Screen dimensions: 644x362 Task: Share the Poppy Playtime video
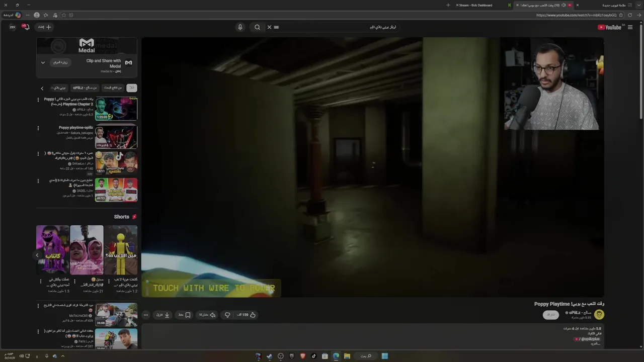(207, 315)
